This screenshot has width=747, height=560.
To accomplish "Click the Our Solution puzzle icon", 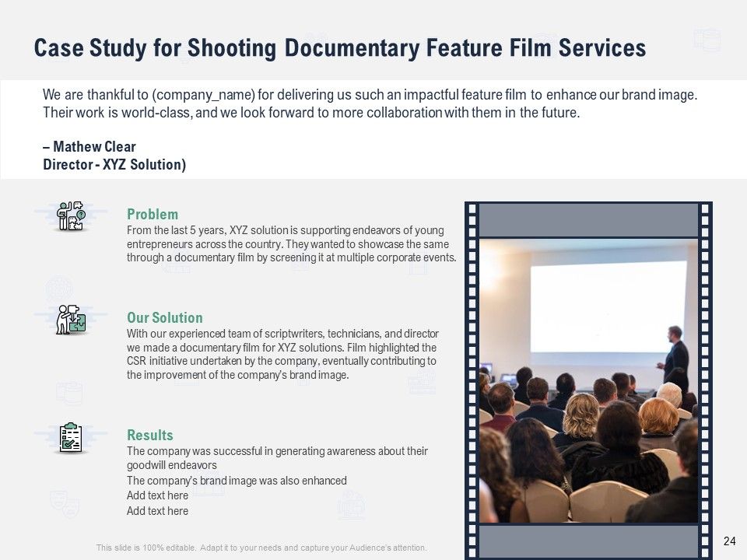I will coord(71,320).
